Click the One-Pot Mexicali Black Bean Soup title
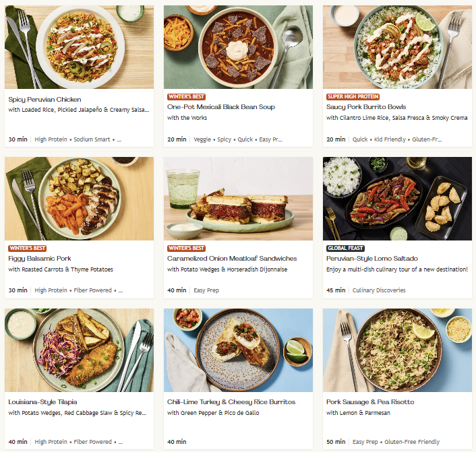476x452 pixels. pyautogui.click(x=221, y=107)
